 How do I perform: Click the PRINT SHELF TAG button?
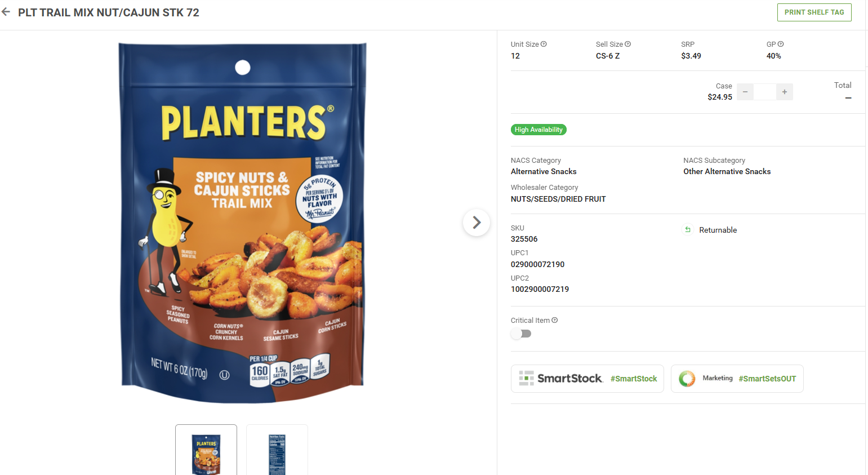pyautogui.click(x=814, y=12)
